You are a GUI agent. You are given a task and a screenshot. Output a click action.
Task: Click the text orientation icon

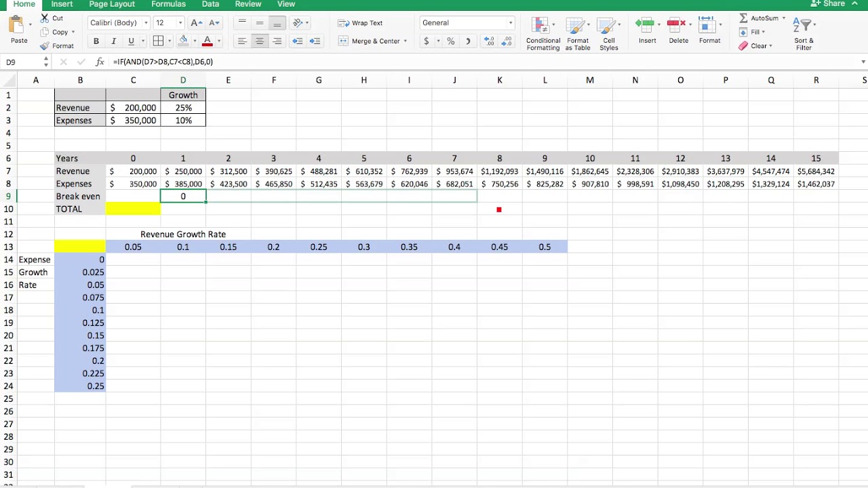pos(297,23)
